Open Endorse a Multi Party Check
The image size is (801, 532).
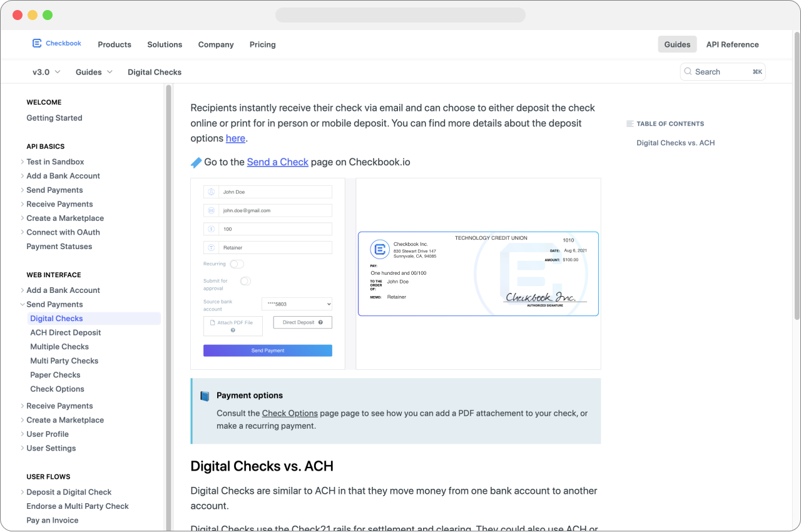(78, 506)
